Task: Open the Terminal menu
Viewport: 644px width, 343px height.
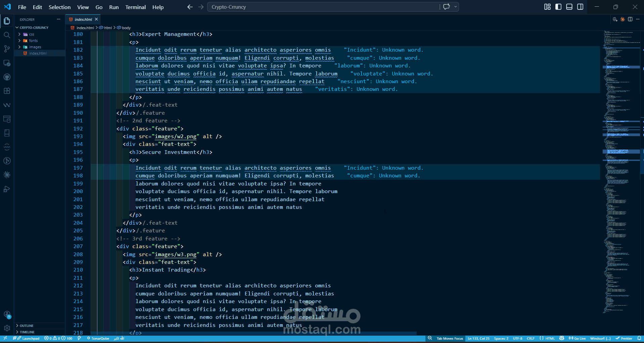Action: click(x=135, y=7)
